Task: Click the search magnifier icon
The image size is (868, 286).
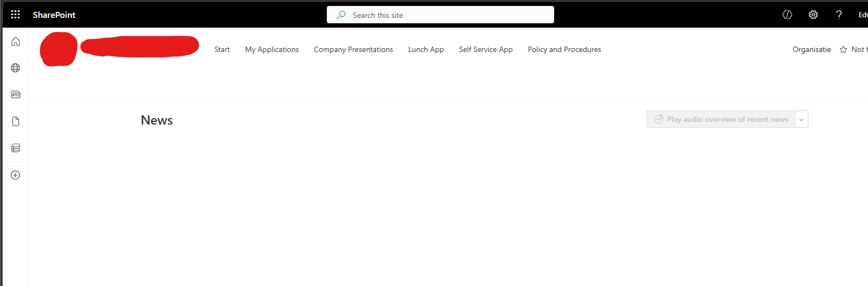Action: coord(341,15)
